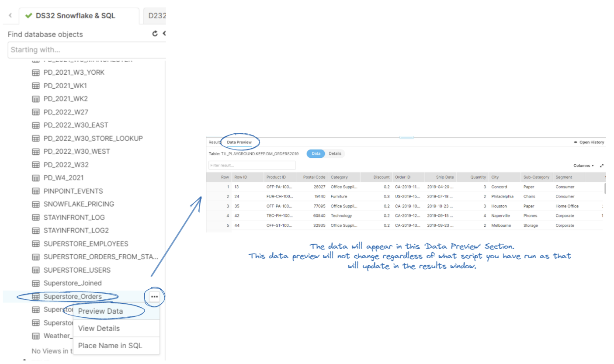Click table icon beside STAYINFRONT_LOG2
Viewport: 614px width, 364px height.
36,230
